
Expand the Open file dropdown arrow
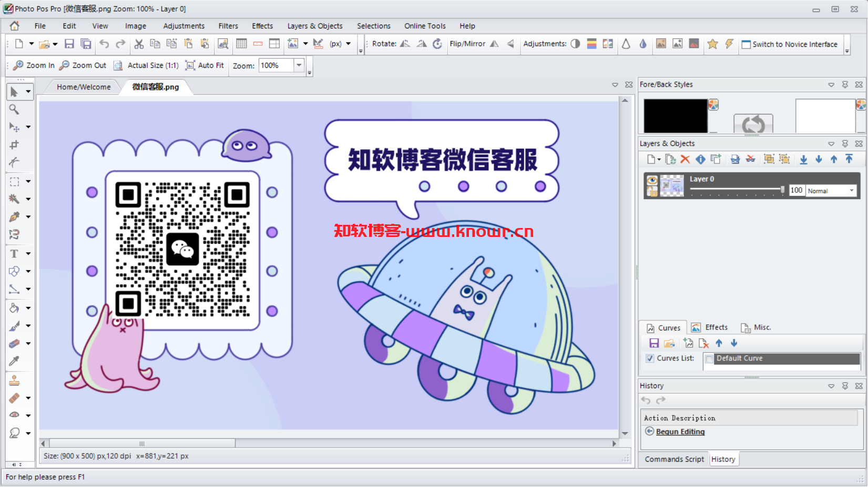(x=55, y=44)
